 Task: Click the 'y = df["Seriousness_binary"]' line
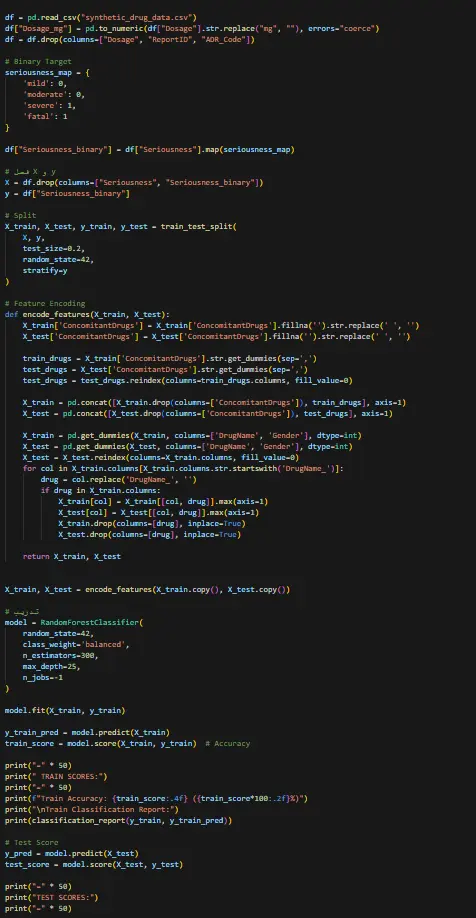(67, 193)
